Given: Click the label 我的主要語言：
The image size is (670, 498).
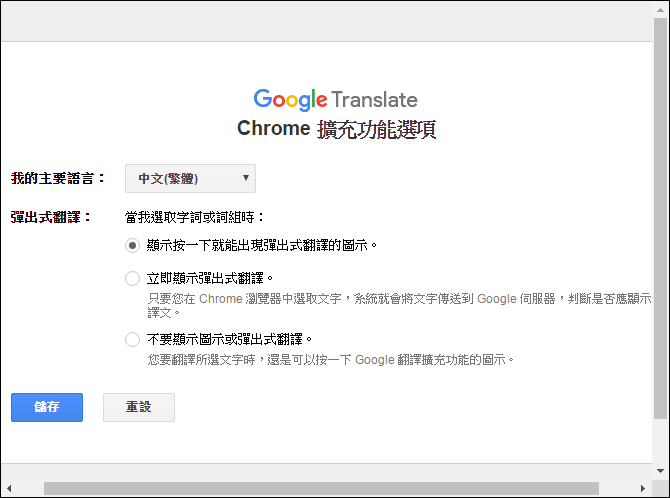Looking at the screenshot, I should [x=58, y=178].
